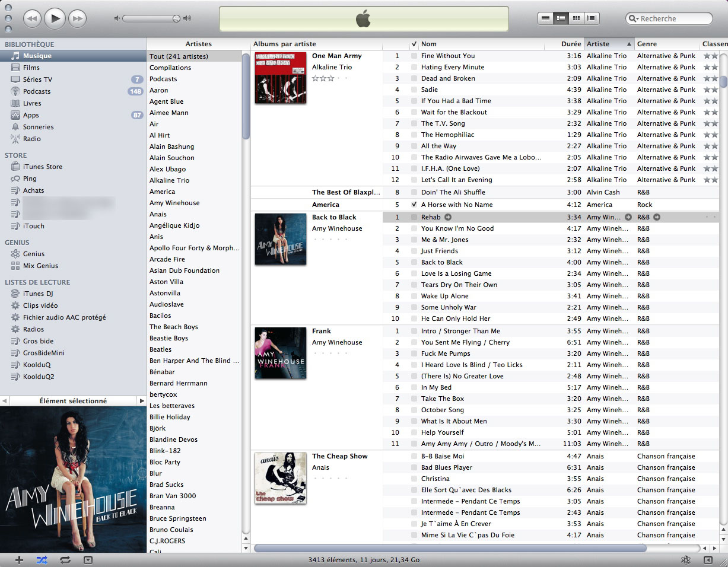Viewport: 728px width, 567px height.
Task: Toggle the Sadie track checkbox
Action: click(x=414, y=90)
